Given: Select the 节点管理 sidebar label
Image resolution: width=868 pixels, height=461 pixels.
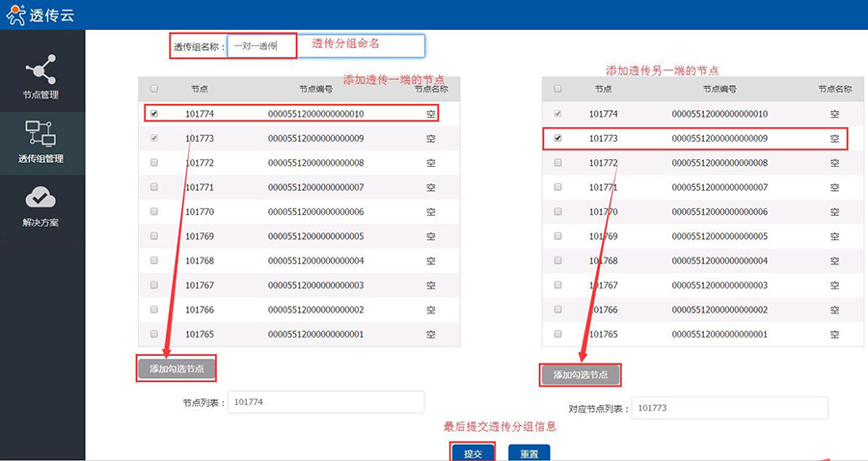Looking at the screenshot, I should tap(41, 95).
